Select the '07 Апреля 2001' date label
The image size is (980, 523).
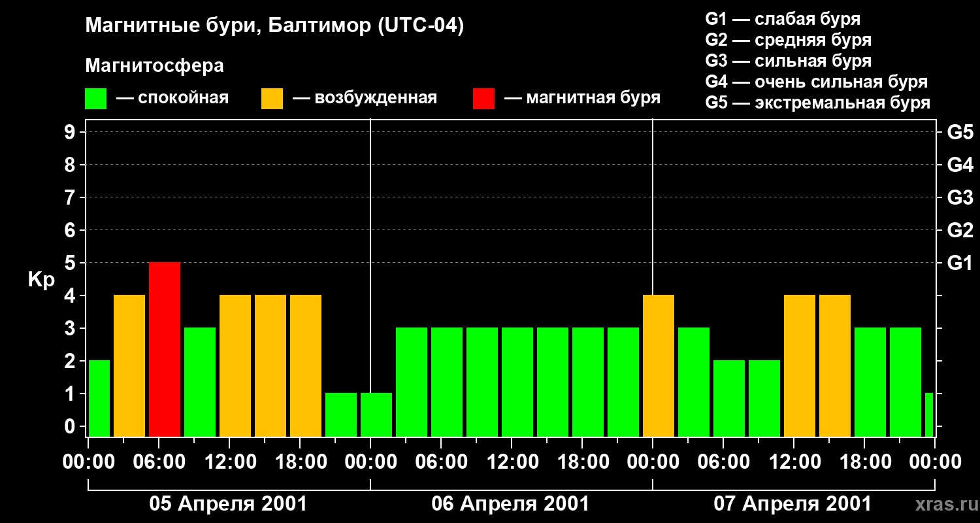pos(792,504)
